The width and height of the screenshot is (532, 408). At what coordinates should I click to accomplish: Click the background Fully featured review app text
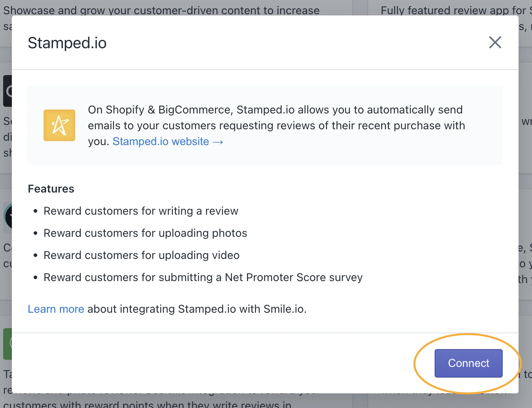[453, 10]
